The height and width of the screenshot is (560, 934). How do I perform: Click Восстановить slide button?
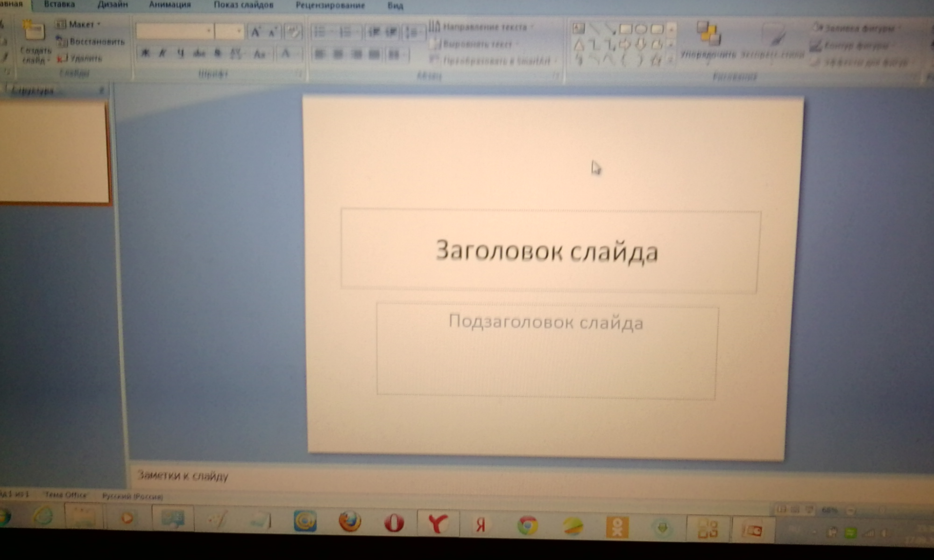91,42
